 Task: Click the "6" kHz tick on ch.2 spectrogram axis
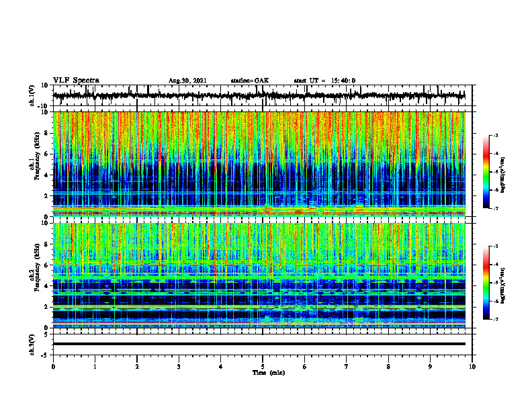click(47, 265)
